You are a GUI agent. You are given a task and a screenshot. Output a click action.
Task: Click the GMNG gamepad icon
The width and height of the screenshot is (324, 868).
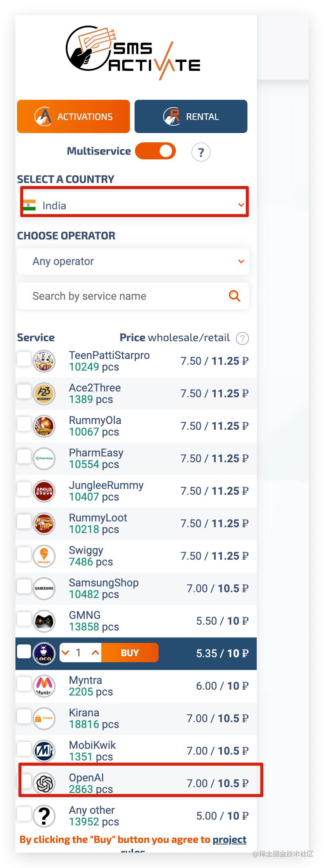click(44, 621)
